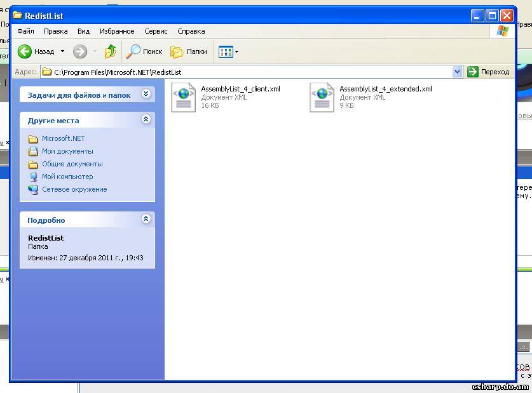Collapse the Другие места panel
532x393 pixels.
146,119
